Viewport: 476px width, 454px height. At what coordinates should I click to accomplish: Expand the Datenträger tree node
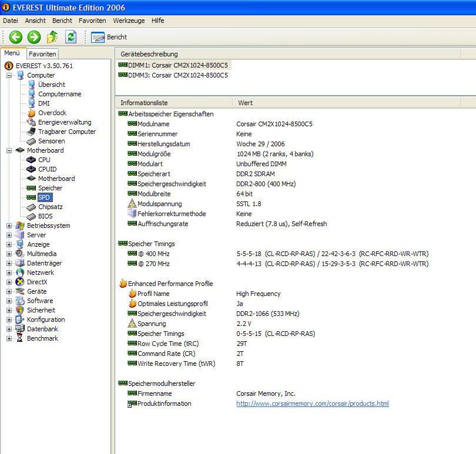[9, 264]
